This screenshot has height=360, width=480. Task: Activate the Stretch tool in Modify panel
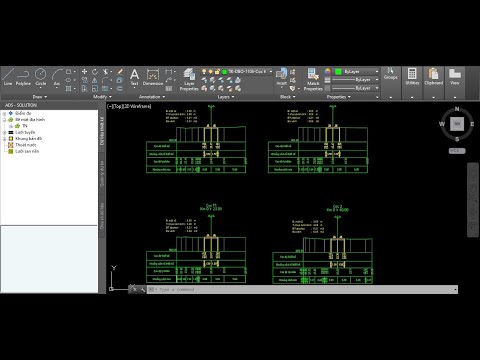coord(84,88)
